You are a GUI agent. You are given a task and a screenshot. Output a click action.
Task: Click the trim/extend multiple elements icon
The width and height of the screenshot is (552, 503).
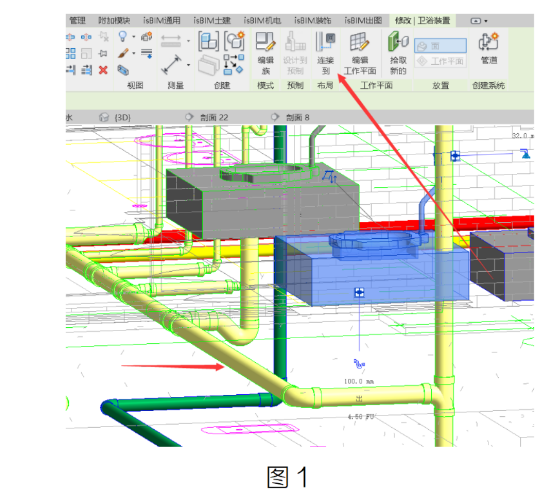pyautogui.click(x=87, y=70)
